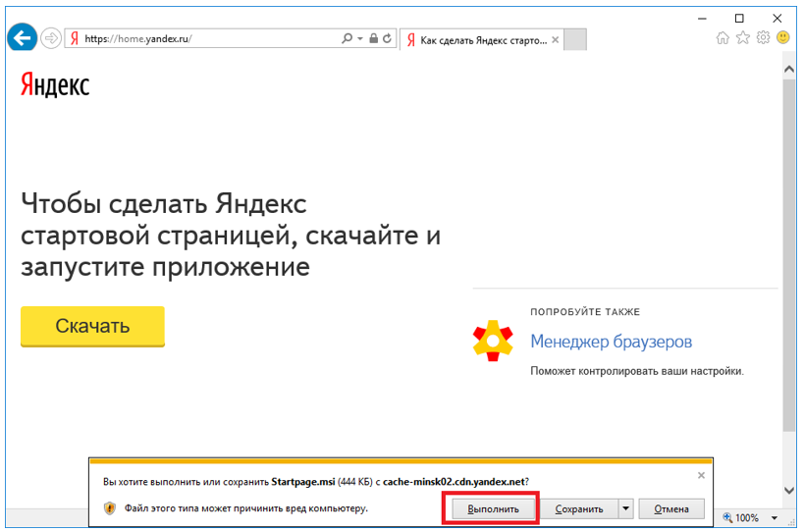This screenshot has width=804, height=532.
Task: Expand the Сохранить options arrow
Action: click(x=625, y=509)
